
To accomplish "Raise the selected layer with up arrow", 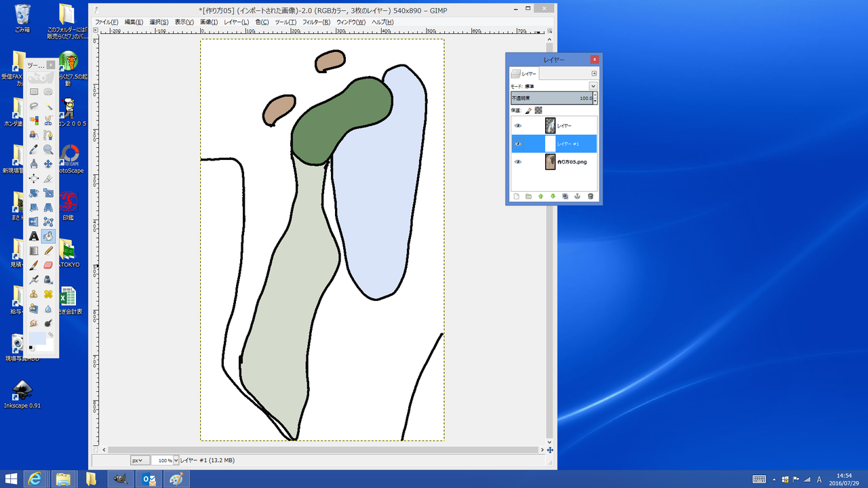I will point(540,197).
